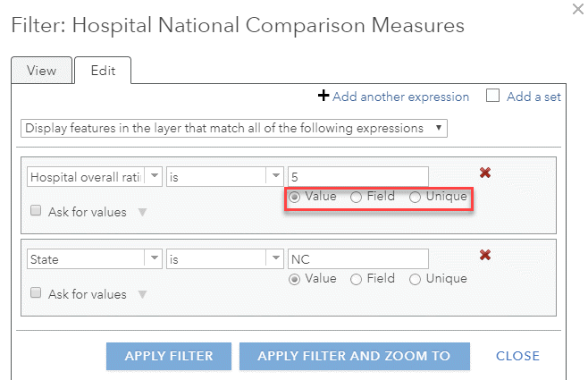Enable the Add a set checkbox
This screenshot has width=588, height=380.
(492, 96)
